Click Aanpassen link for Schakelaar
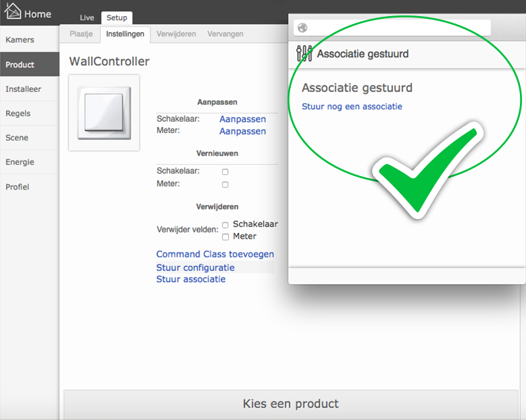 click(x=243, y=119)
